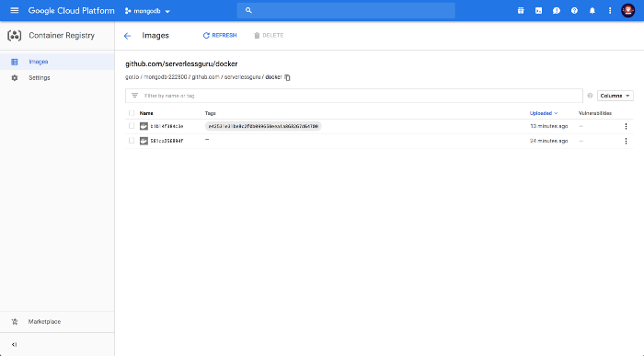Go back with the left arrow
This screenshot has width=644, height=356.
click(127, 36)
